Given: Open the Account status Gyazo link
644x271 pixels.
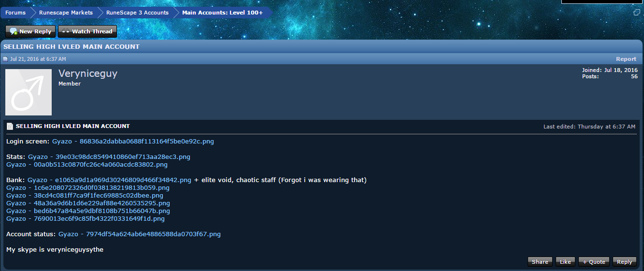Looking at the screenshot, I should pos(140,234).
